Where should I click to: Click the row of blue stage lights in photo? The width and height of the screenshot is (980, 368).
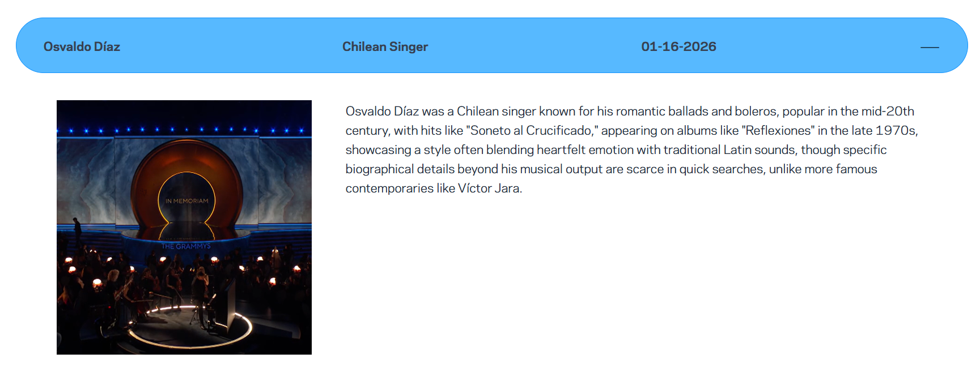click(184, 130)
